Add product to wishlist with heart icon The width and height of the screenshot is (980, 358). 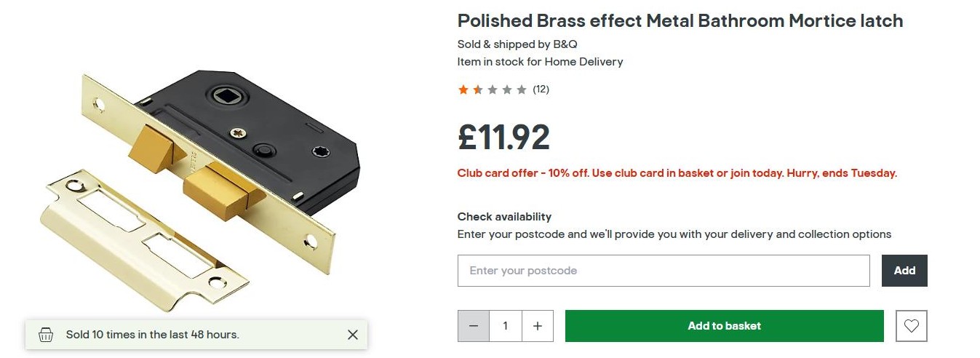click(912, 326)
